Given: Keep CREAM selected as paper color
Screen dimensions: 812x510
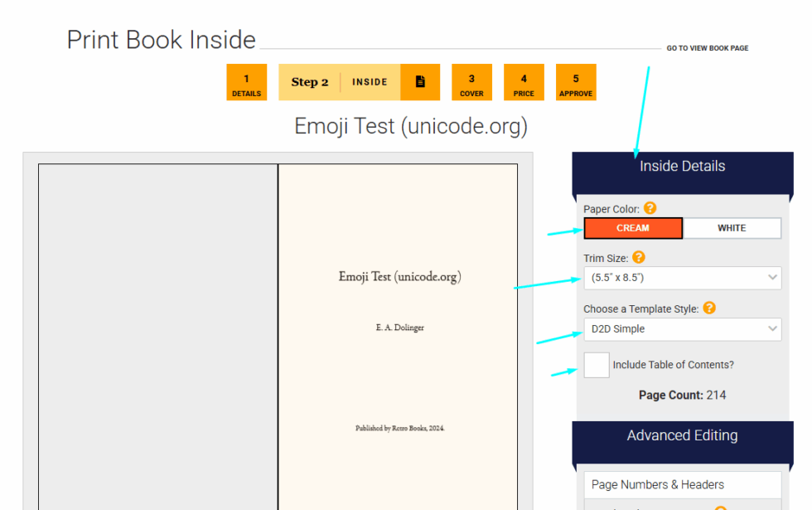Looking at the screenshot, I should coord(632,227).
